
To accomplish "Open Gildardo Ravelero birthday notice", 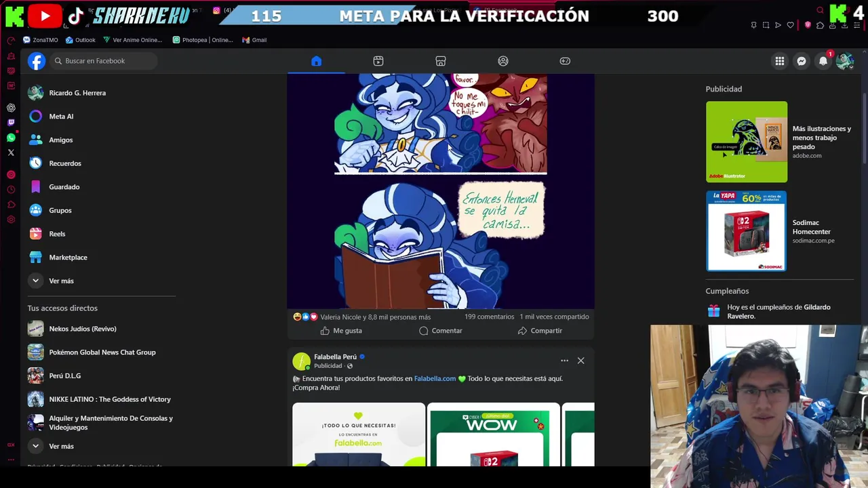I will point(780,312).
